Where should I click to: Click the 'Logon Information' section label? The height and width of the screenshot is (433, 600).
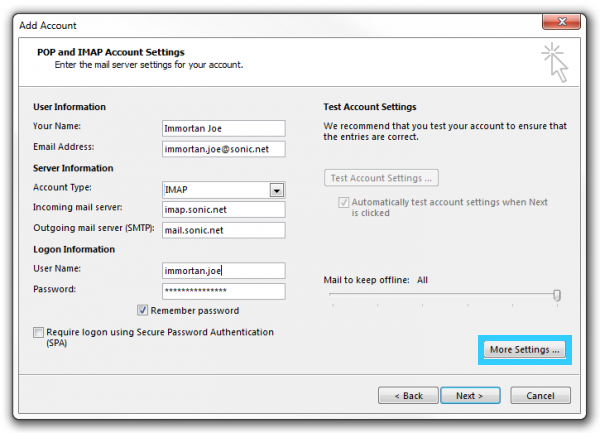[x=74, y=249]
